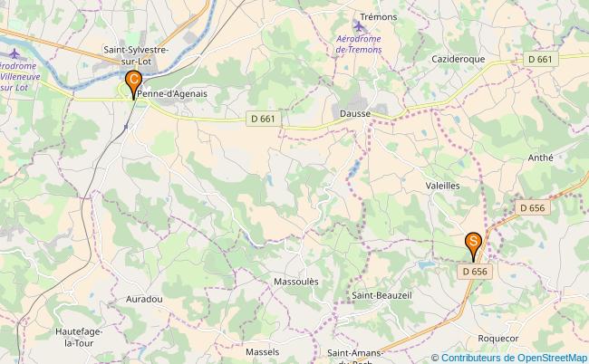Image resolution: width=589 pixels, height=364 pixels.
Task: Click the orange C map marker
Action: [133, 84]
